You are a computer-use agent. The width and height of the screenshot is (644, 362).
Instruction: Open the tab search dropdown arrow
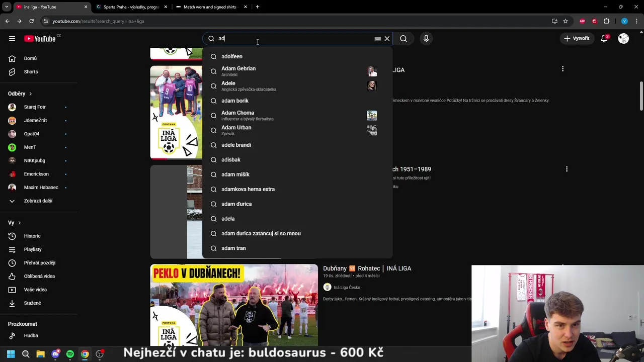tap(7, 7)
